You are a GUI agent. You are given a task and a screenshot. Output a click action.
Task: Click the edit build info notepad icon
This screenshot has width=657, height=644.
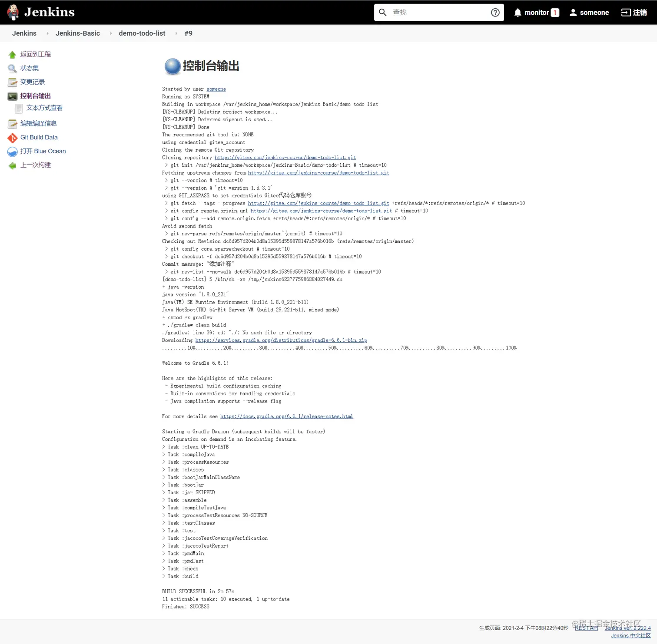(13, 124)
